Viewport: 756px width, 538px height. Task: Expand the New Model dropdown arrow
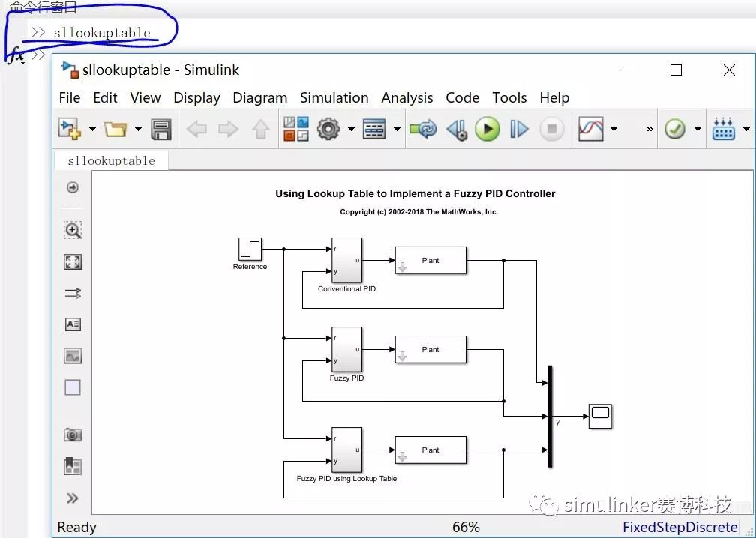click(x=92, y=129)
